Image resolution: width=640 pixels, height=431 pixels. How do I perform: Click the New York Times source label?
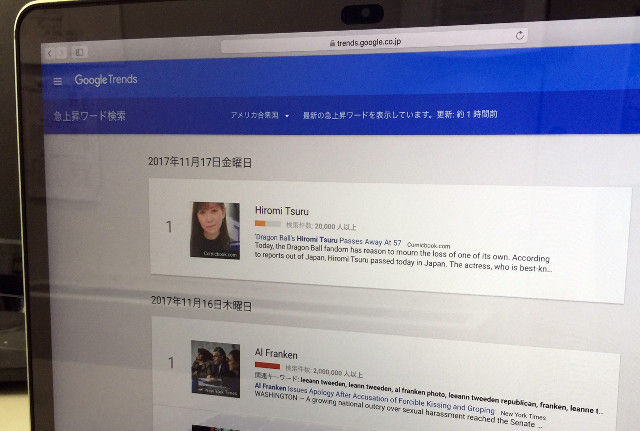click(x=523, y=415)
